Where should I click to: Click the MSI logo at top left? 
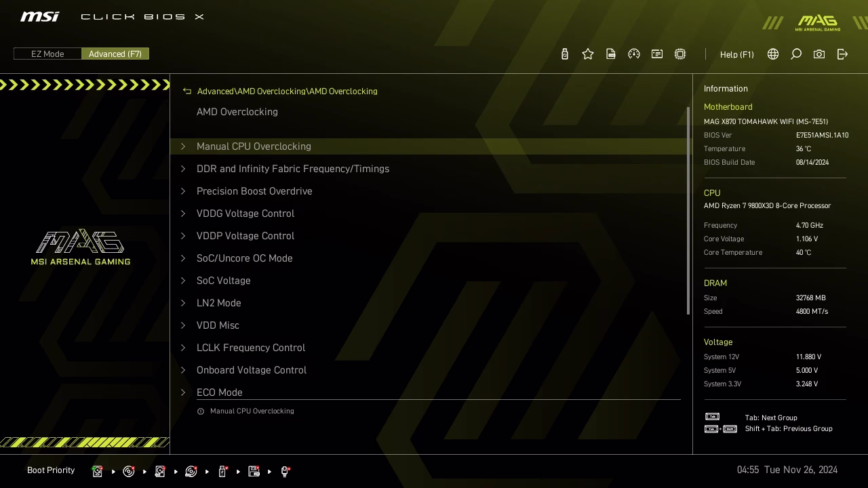pos(39,16)
